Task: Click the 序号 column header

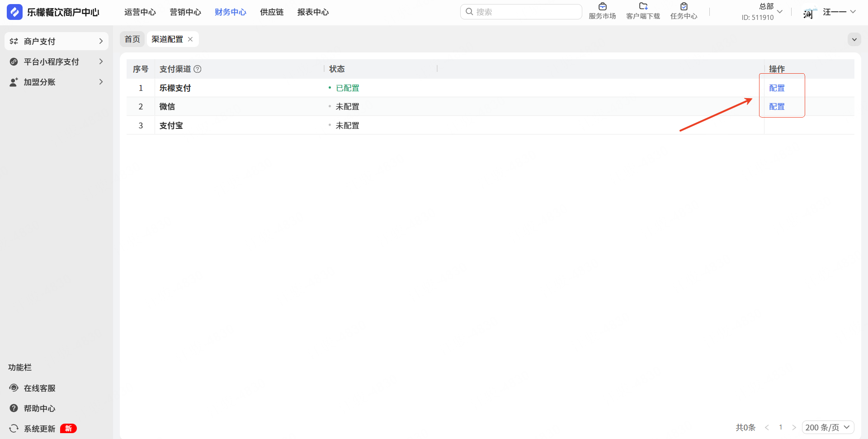Action: [141, 69]
